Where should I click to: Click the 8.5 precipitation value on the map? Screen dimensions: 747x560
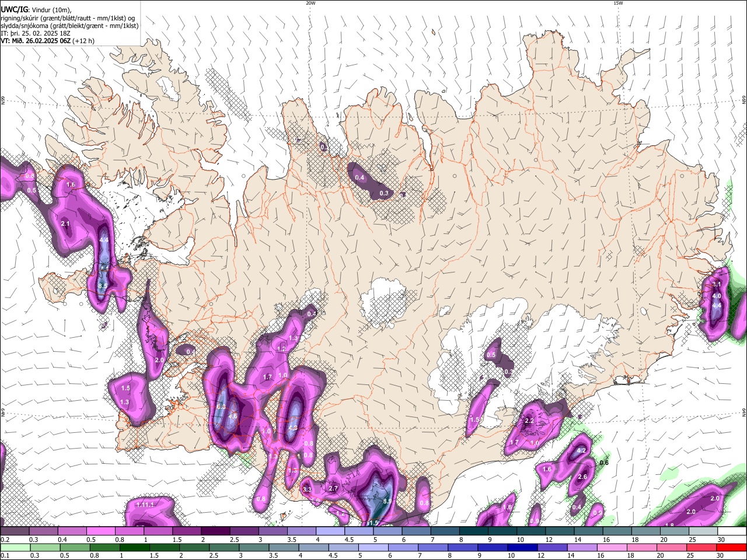point(103,286)
